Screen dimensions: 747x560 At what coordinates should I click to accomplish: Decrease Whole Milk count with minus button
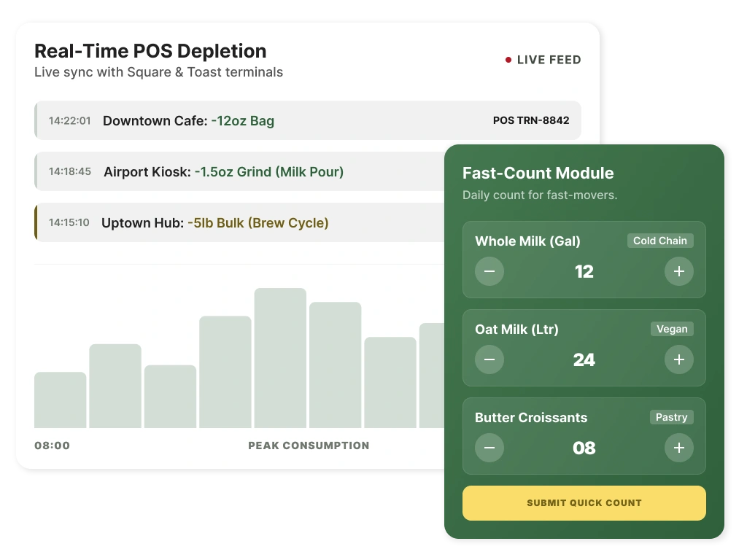[489, 271]
